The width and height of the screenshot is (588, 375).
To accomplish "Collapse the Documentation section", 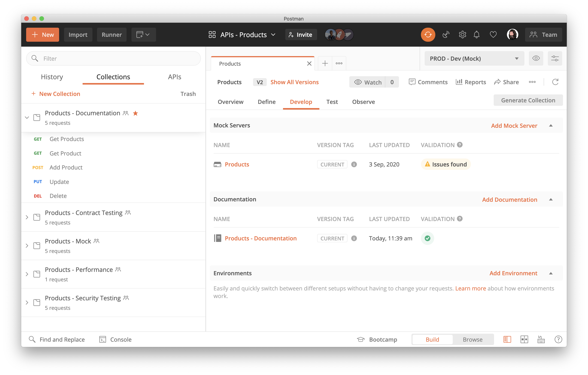I will [551, 199].
